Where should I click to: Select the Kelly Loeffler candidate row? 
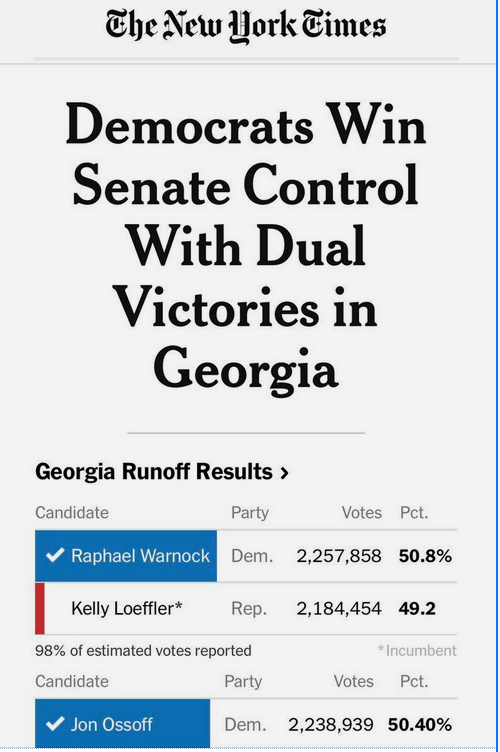click(x=246, y=609)
